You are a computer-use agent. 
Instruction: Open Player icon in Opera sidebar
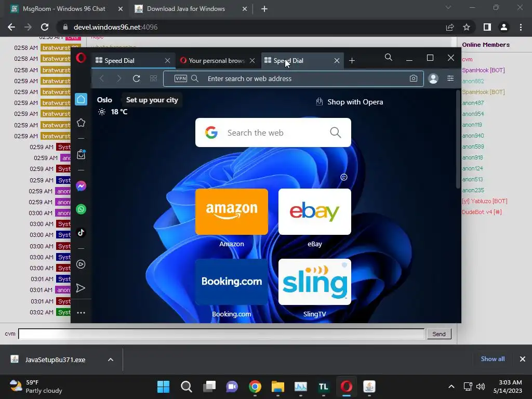[x=81, y=264]
